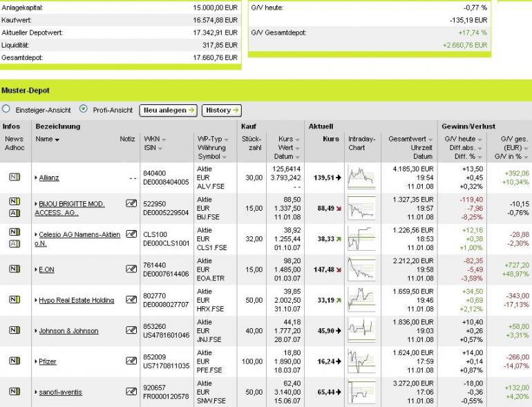
Task: Sort by G/V in % arrow
Action: tap(526, 158)
